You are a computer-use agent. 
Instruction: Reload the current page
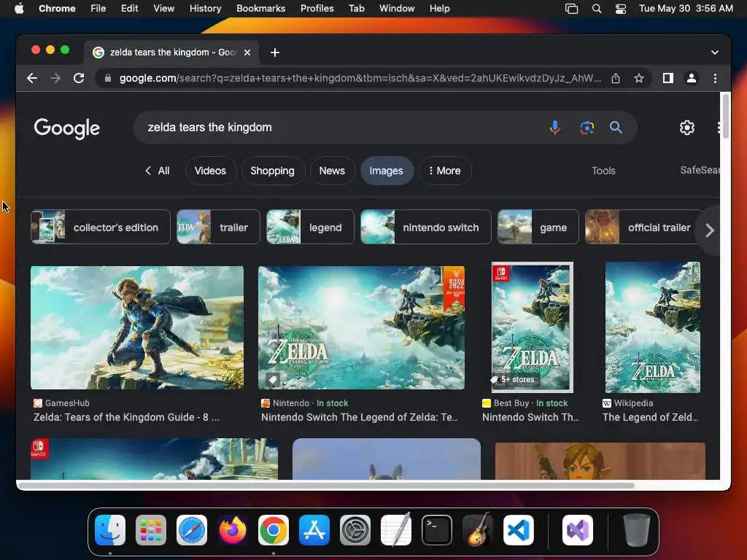tap(79, 78)
